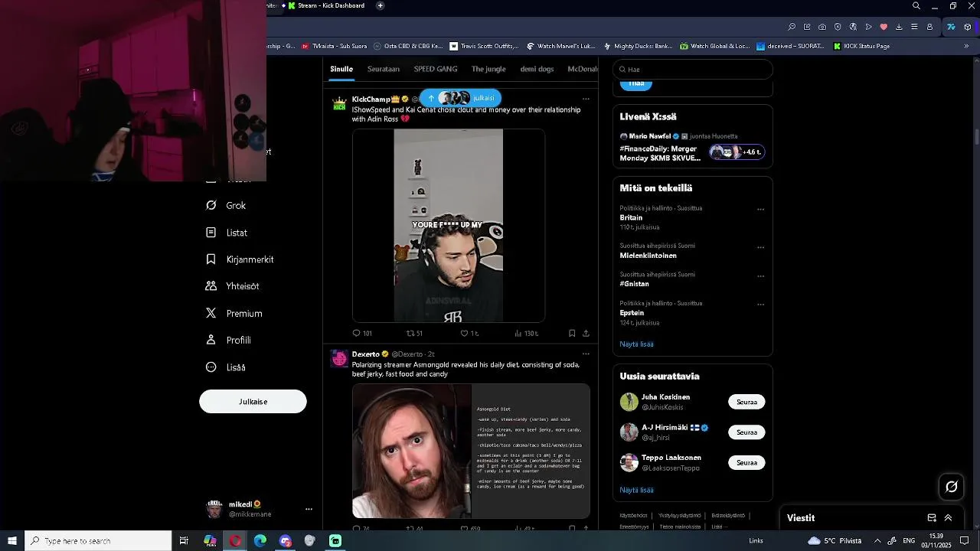980x551 pixels.
Task: Click the Julkaise post button
Action: coord(253,402)
